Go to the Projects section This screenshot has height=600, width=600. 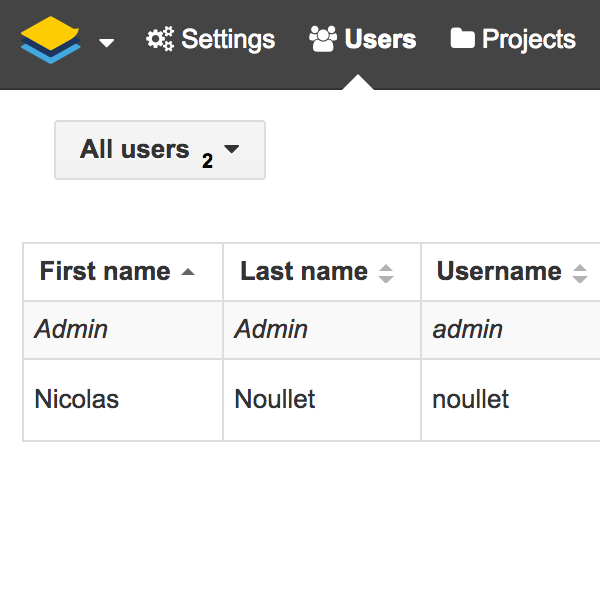pyautogui.click(x=513, y=39)
